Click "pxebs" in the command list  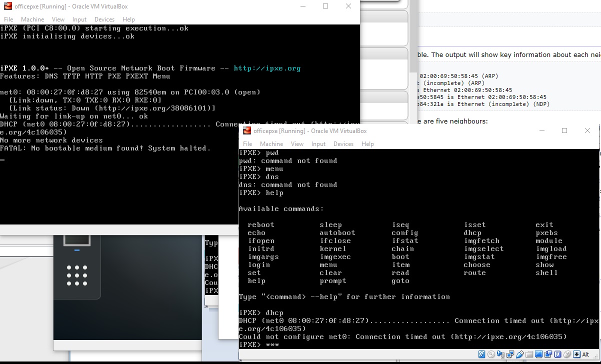(546, 233)
